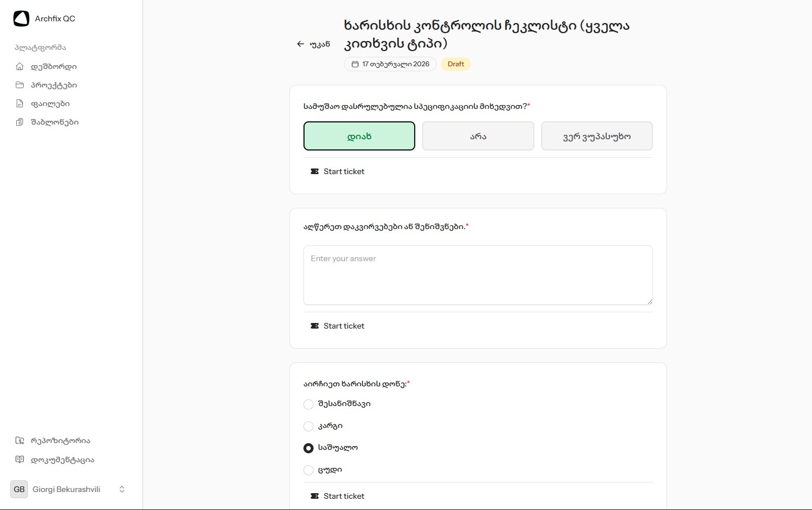
Task: Click the ticket icon under the first question
Action: [315, 171]
